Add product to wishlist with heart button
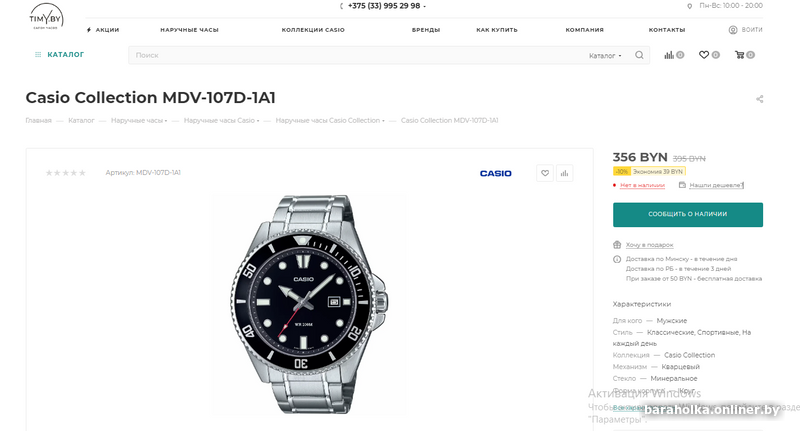 click(545, 173)
